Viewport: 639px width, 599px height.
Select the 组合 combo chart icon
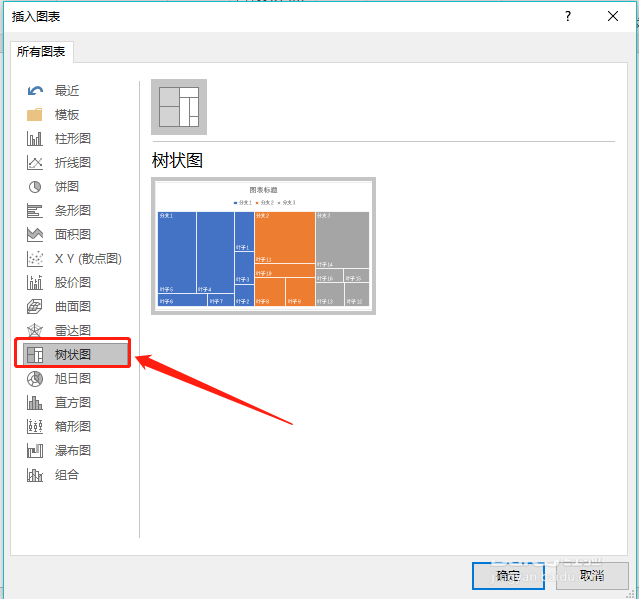point(35,474)
